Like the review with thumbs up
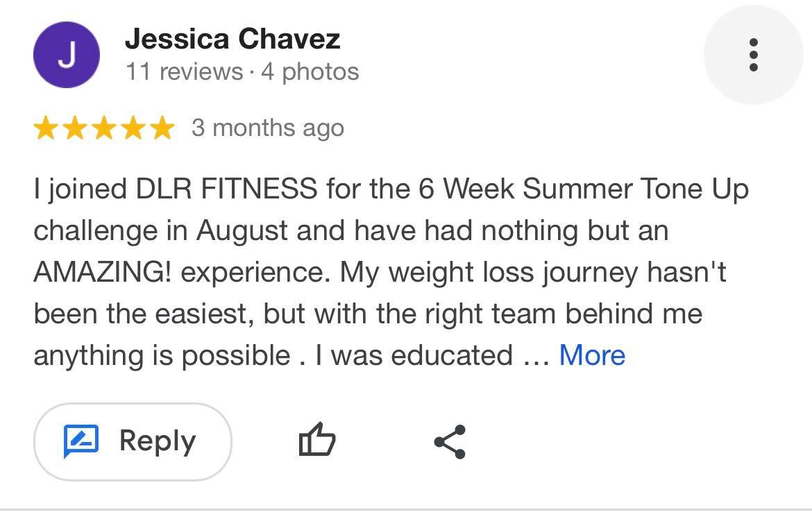Image resolution: width=812 pixels, height=528 pixels. (316, 441)
